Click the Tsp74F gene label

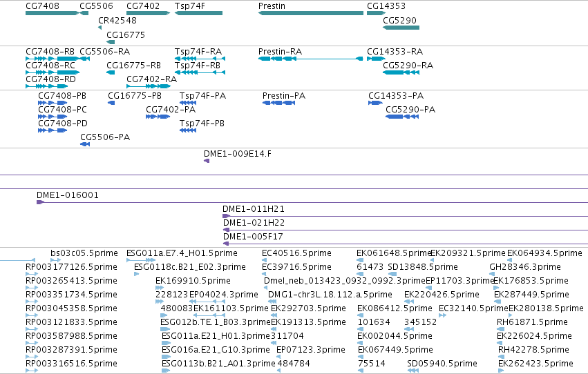pos(190,6)
